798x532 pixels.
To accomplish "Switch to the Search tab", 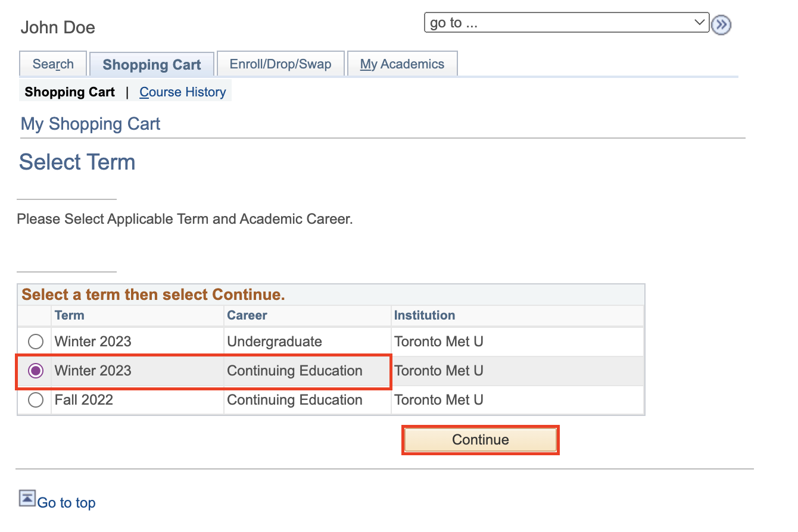I will [53, 64].
